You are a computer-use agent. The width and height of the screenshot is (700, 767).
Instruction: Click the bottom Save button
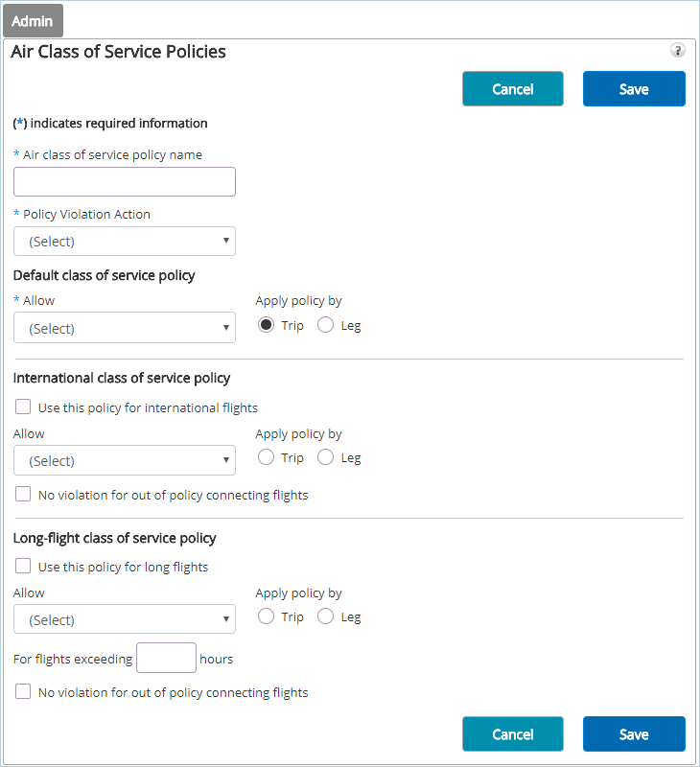tap(634, 733)
